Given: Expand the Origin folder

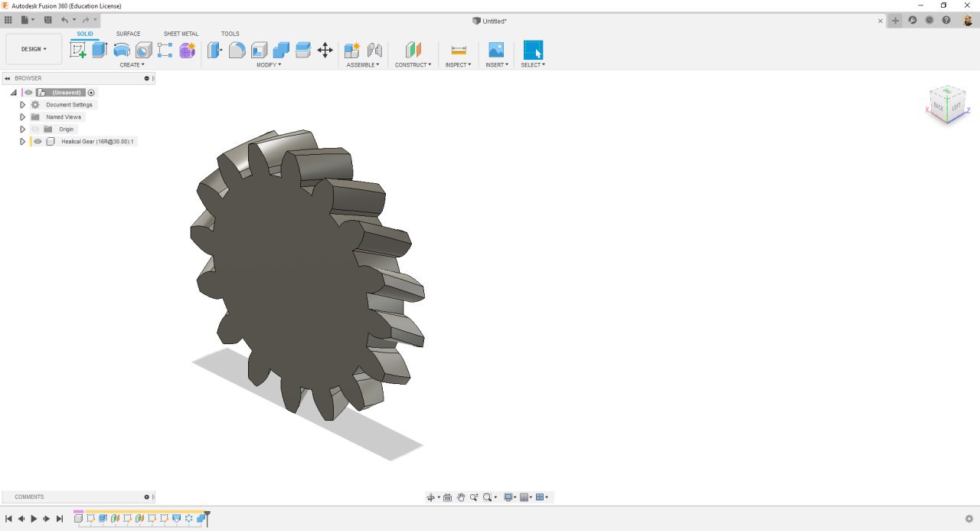Looking at the screenshot, I should click(x=22, y=129).
